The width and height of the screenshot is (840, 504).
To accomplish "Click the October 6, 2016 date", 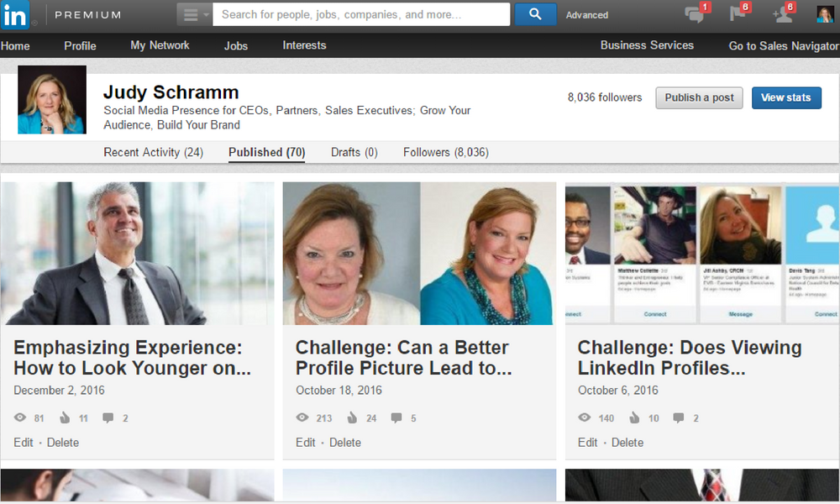I will (617, 391).
